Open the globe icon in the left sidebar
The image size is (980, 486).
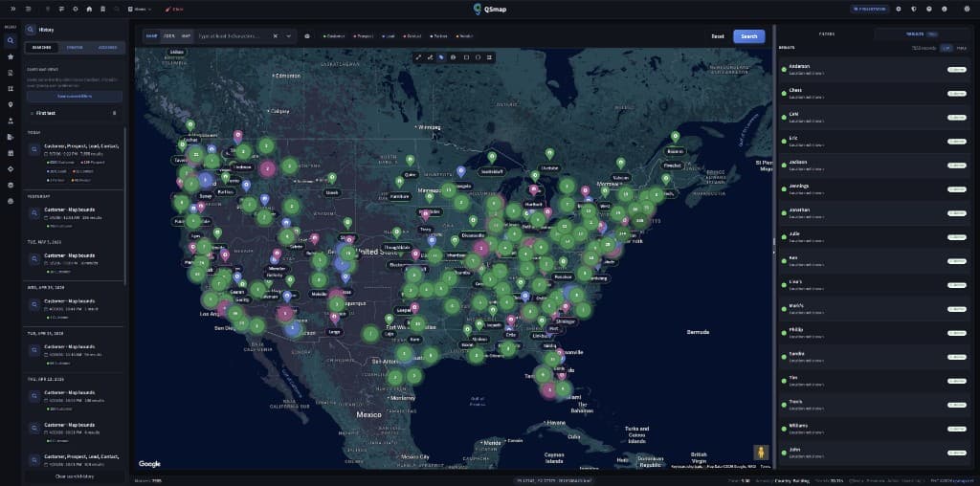point(10,201)
